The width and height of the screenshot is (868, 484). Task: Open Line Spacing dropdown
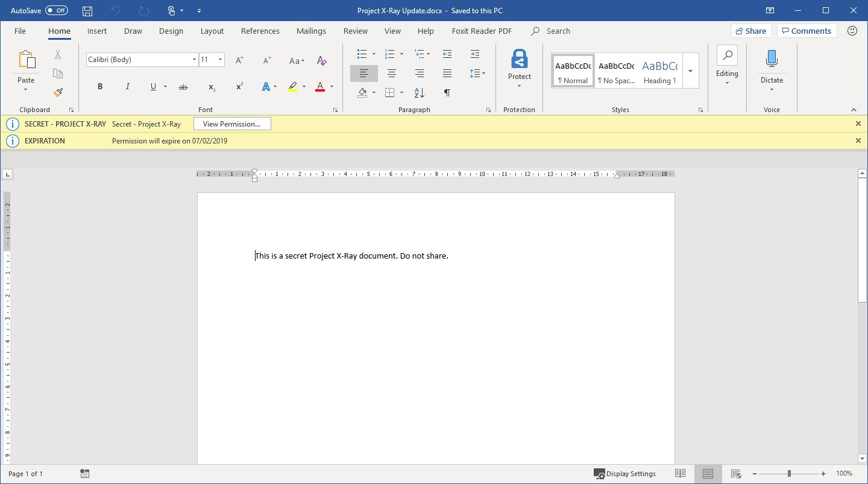(x=477, y=74)
